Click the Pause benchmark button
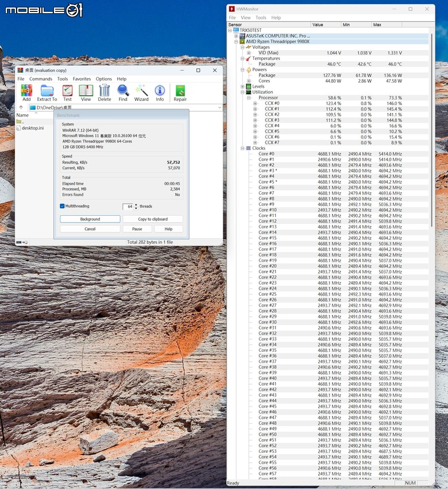 click(137, 228)
